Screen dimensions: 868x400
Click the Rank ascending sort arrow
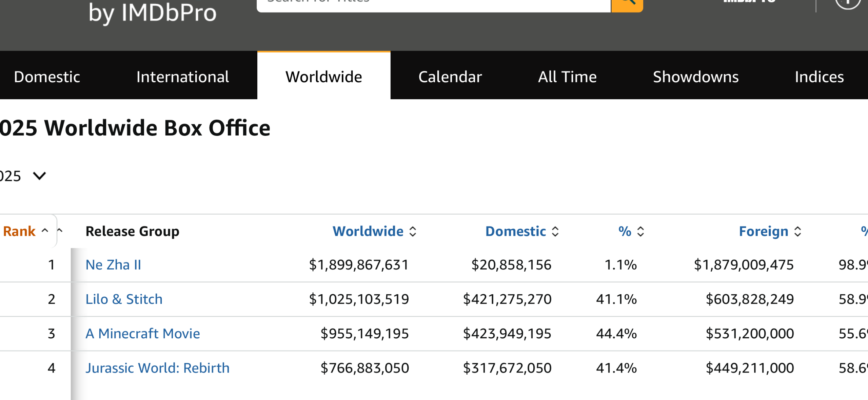45,231
